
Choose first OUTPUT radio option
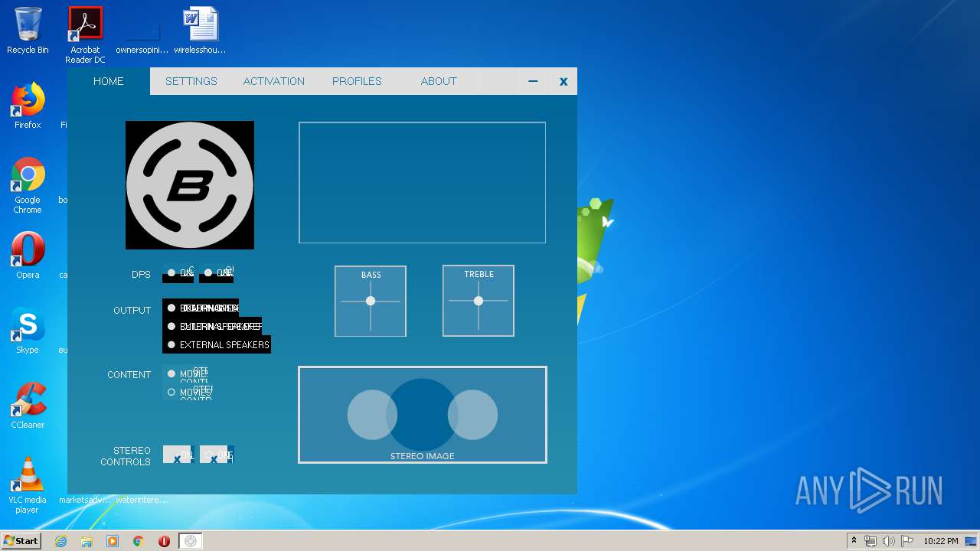pyautogui.click(x=171, y=308)
